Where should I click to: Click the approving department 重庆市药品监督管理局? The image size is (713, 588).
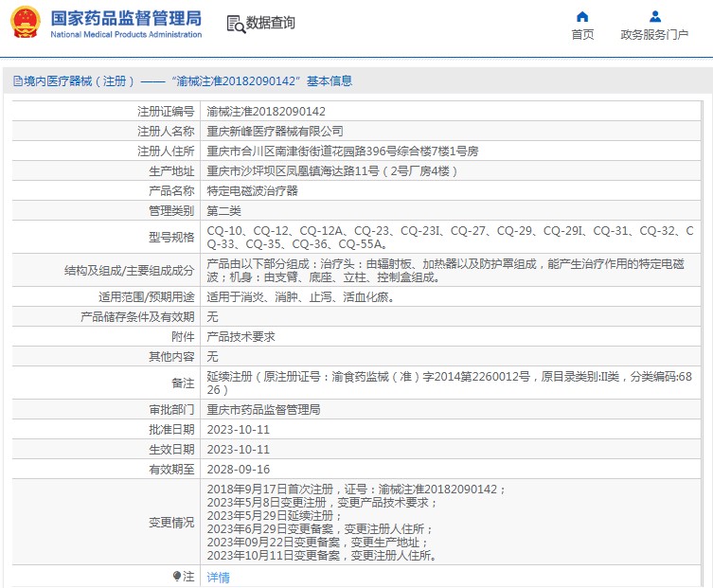[x=263, y=410]
